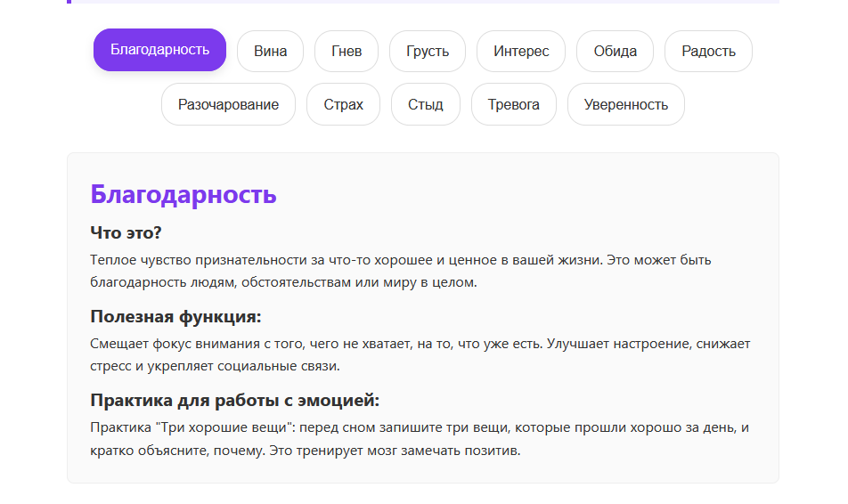848x504 pixels.
Task: Click the "Практика для работы с эмоцией:" heading
Action: [x=235, y=400]
